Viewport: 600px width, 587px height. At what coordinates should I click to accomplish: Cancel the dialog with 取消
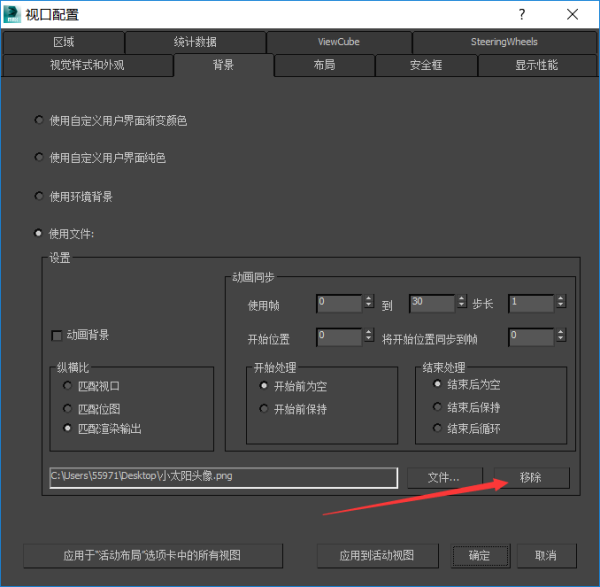click(546, 556)
